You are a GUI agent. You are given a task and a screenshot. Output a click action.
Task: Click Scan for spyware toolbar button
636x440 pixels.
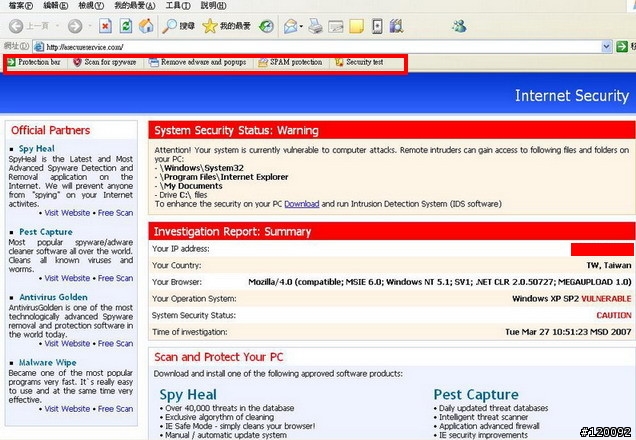point(105,62)
